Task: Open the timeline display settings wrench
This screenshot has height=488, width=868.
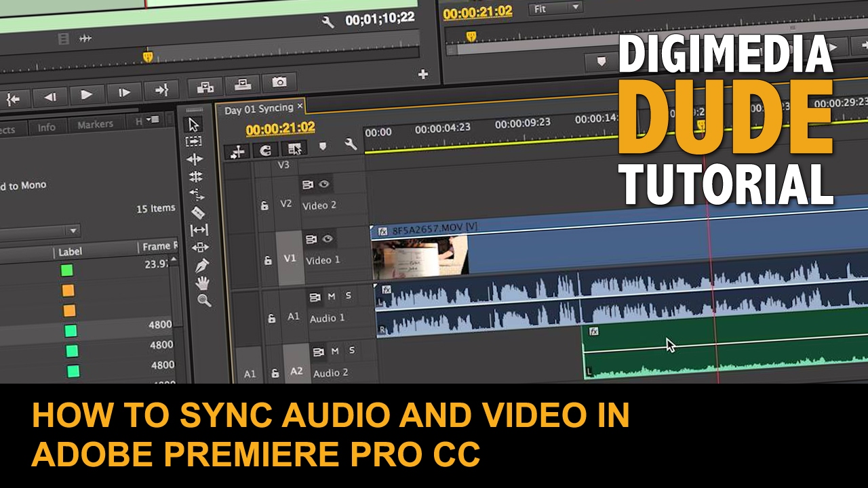Action: tap(350, 144)
